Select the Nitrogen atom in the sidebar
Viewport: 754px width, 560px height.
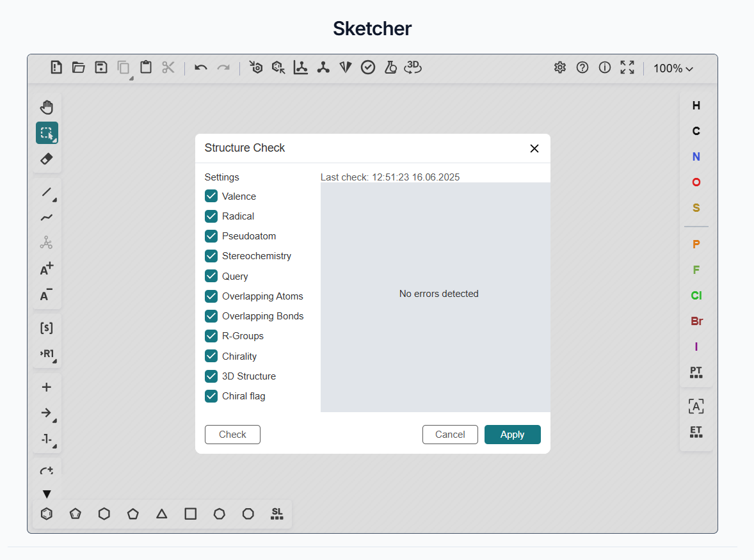696,156
